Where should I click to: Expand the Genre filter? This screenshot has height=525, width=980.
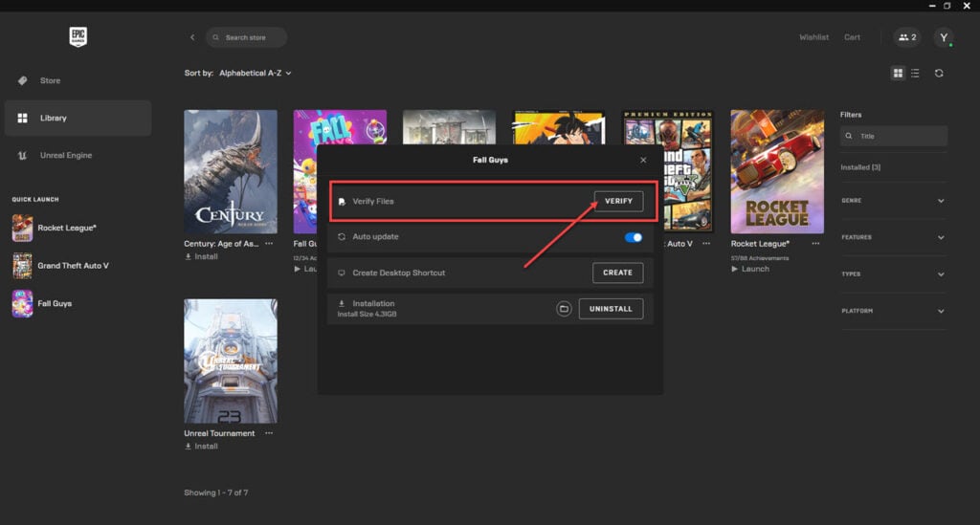[x=893, y=201]
